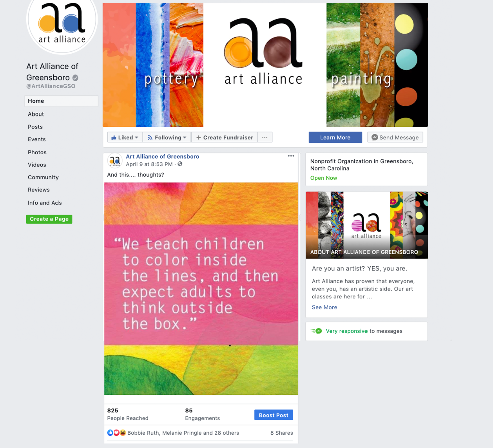The image size is (493, 448).
Task: Click the responsive messages chat icon
Action: (x=317, y=331)
